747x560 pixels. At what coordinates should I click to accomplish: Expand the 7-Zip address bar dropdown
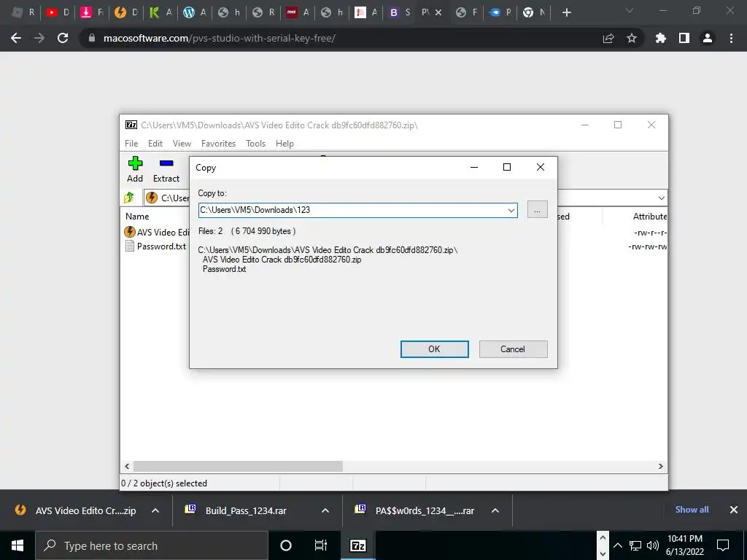click(661, 198)
